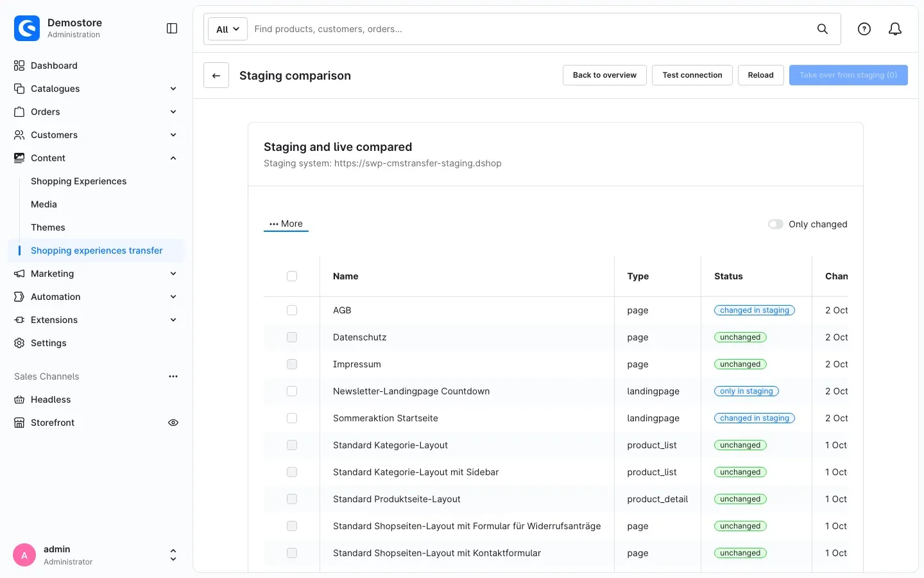
Task: Check the AGB row checkbox
Action: click(292, 310)
